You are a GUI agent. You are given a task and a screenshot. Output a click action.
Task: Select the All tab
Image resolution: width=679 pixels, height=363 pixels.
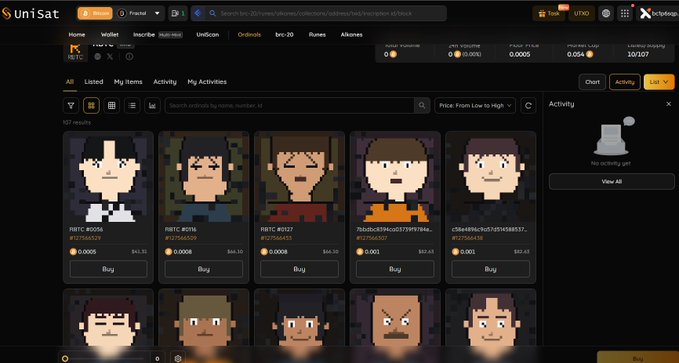70,82
